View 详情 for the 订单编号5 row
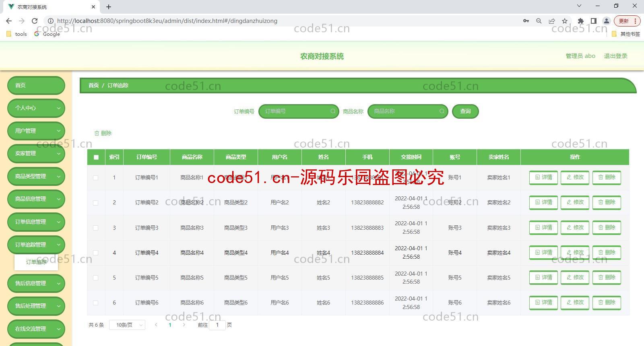 543,278
